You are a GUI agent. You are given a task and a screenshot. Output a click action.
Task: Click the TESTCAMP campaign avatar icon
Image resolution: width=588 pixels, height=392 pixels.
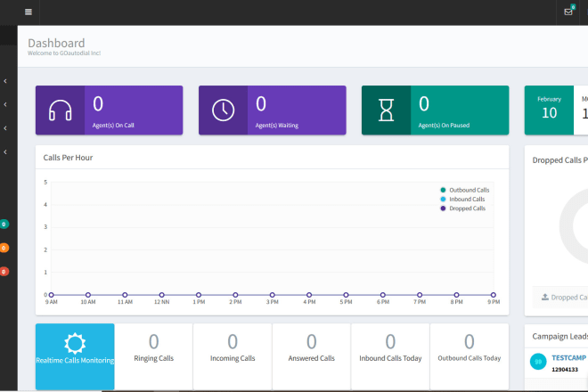[x=538, y=362]
